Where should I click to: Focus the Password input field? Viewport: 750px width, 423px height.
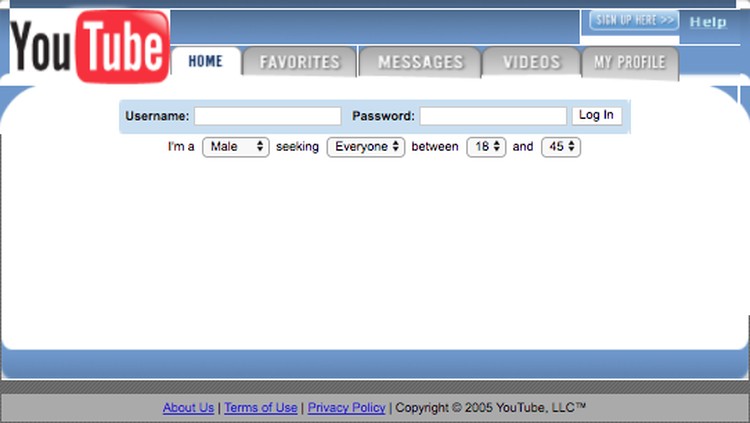pyautogui.click(x=493, y=116)
